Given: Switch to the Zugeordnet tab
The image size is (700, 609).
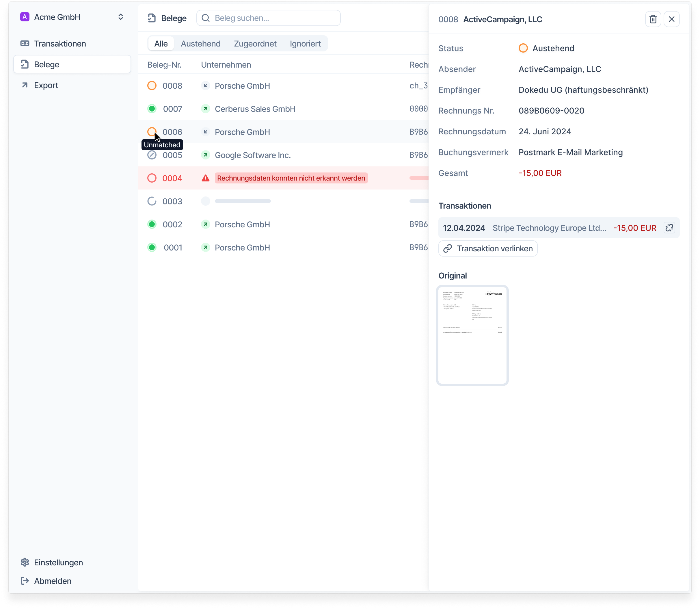Looking at the screenshot, I should 255,43.
